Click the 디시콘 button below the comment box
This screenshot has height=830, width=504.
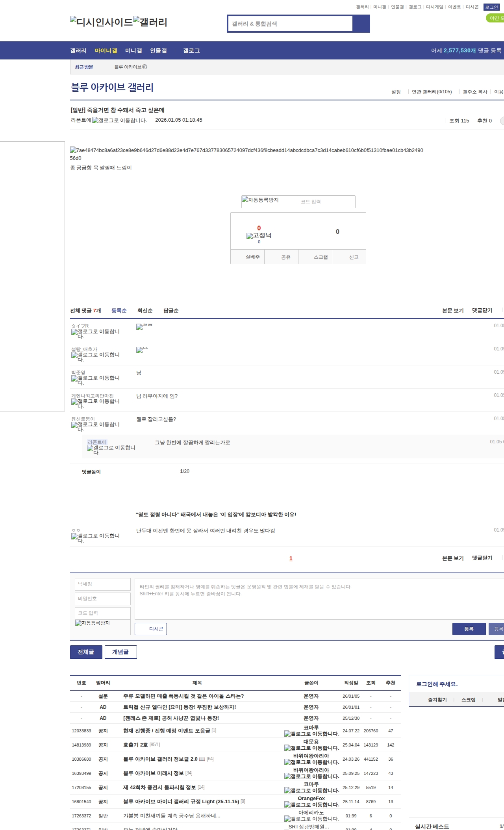tap(151, 629)
